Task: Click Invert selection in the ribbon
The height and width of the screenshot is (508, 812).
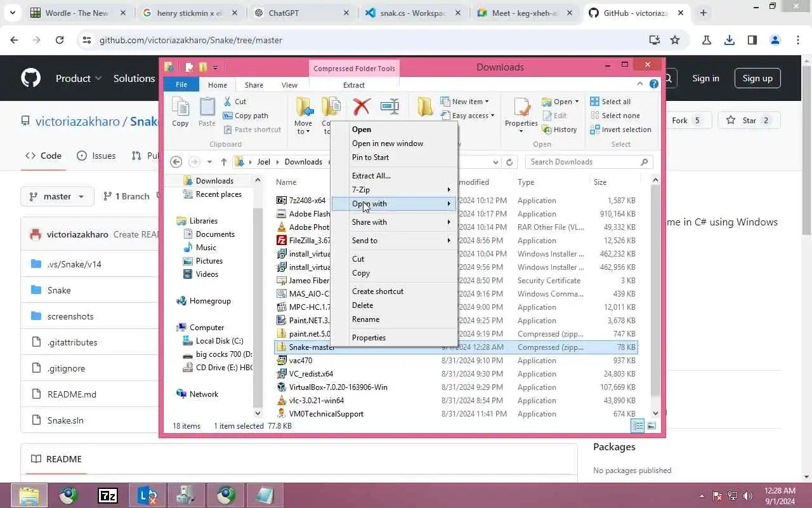Action: coord(620,130)
